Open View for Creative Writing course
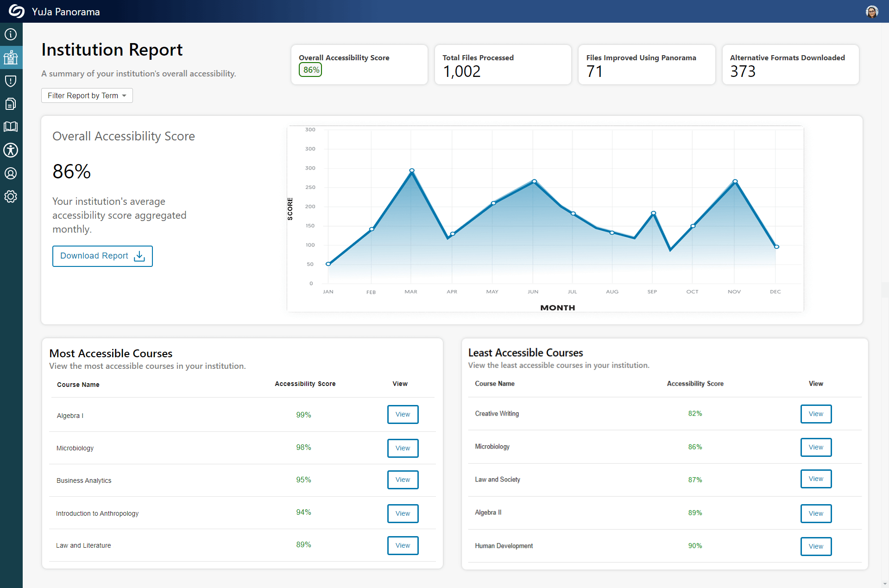 tap(816, 414)
